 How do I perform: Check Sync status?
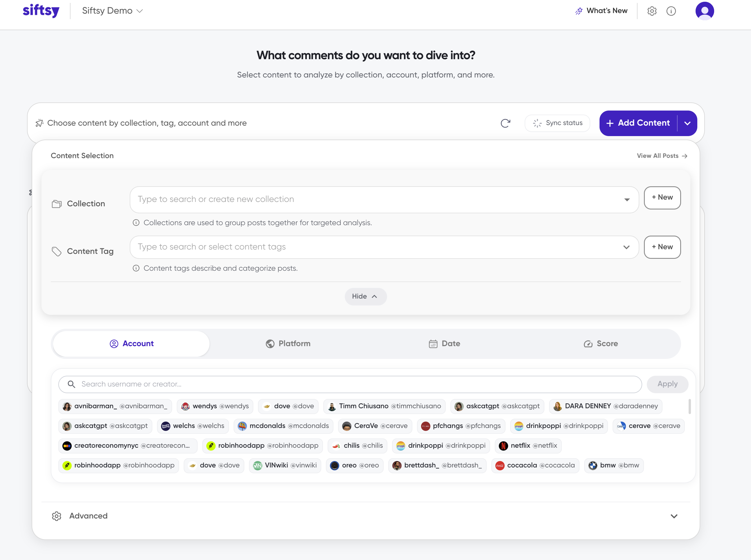pyautogui.click(x=557, y=123)
